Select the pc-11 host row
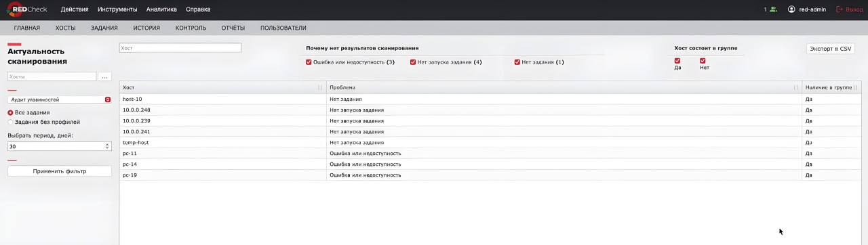Viewport: 868px width, 245px height. pyautogui.click(x=491, y=153)
